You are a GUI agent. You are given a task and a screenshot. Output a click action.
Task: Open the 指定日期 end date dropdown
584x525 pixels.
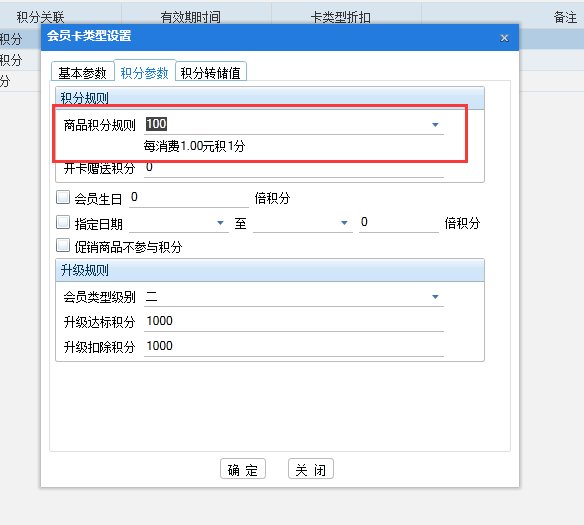pyautogui.click(x=344, y=223)
